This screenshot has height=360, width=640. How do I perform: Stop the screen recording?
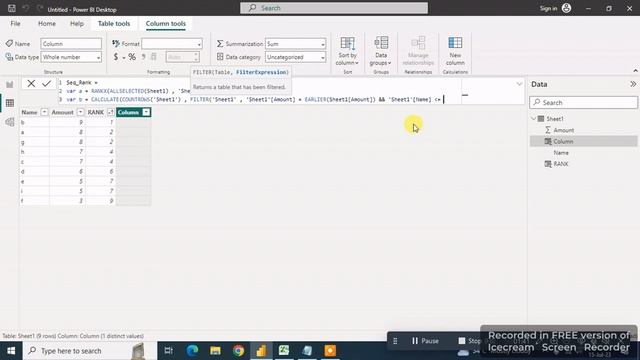pos(469,341)
